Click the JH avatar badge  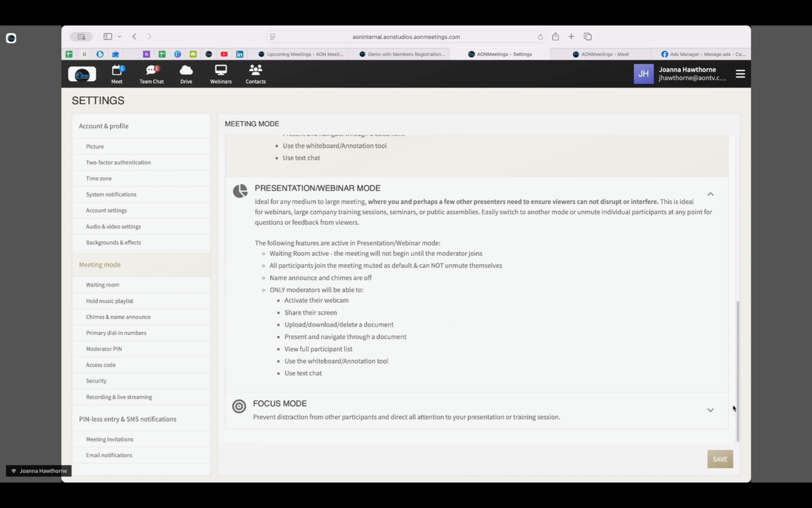pos(643,74)
